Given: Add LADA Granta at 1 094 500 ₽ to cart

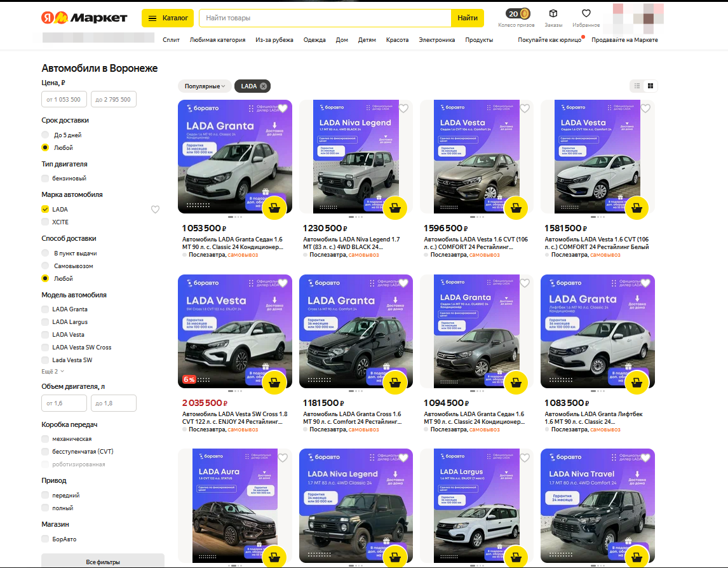Looking at the screenshot, I should (516, 382).
